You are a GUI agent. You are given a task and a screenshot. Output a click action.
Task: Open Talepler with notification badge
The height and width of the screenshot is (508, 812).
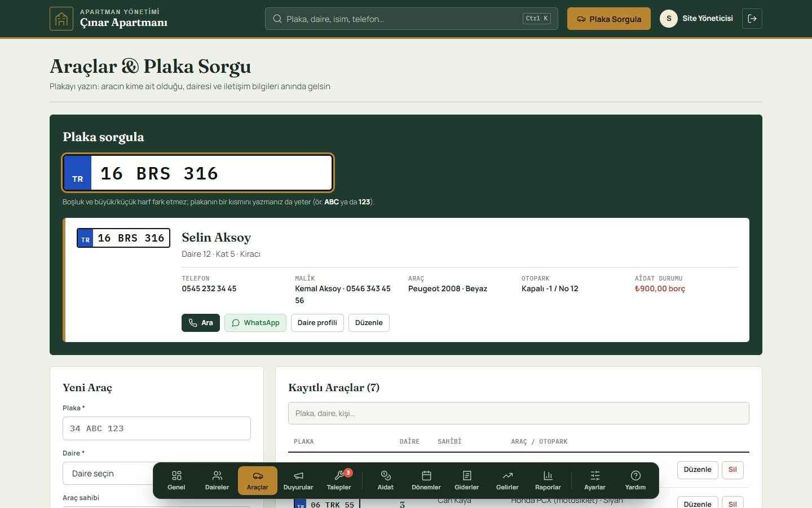pyautogui.click(x=339, y=480)
